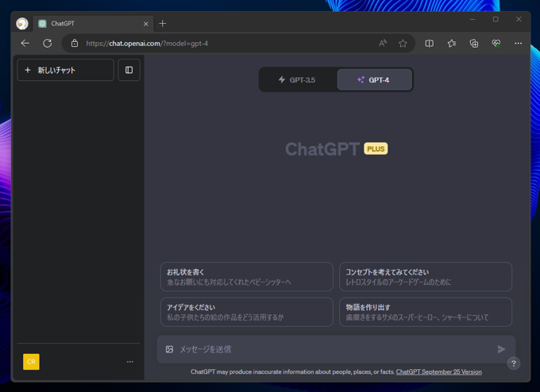Image resolution: width=540 pixels, height=392 pixels.
Task: Close the ChatGPT tab
Action: pos(145,24)
